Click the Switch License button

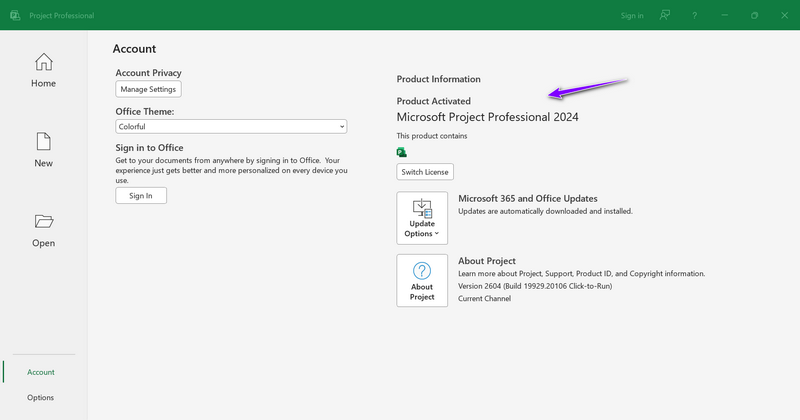425,172
